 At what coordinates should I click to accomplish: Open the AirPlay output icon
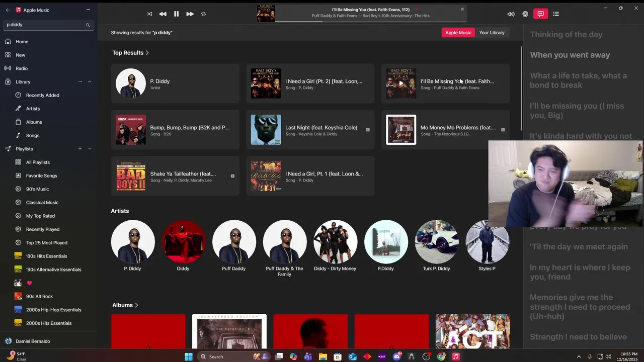click(525, 14)
